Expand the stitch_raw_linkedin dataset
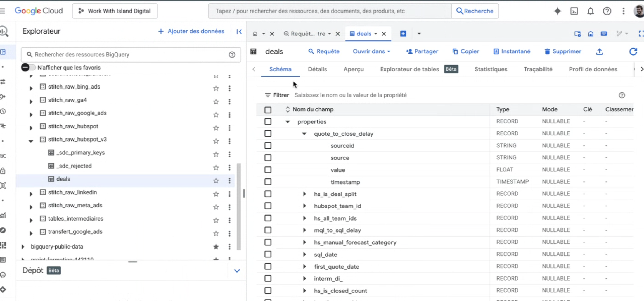This screenshot has width=644, height=301. coord(31,194)
